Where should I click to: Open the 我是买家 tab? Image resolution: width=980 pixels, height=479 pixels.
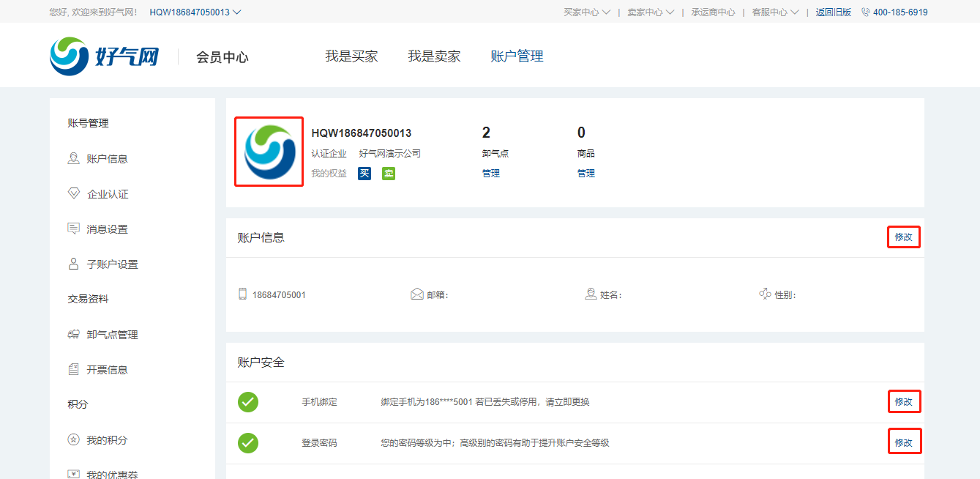[351, 56]
